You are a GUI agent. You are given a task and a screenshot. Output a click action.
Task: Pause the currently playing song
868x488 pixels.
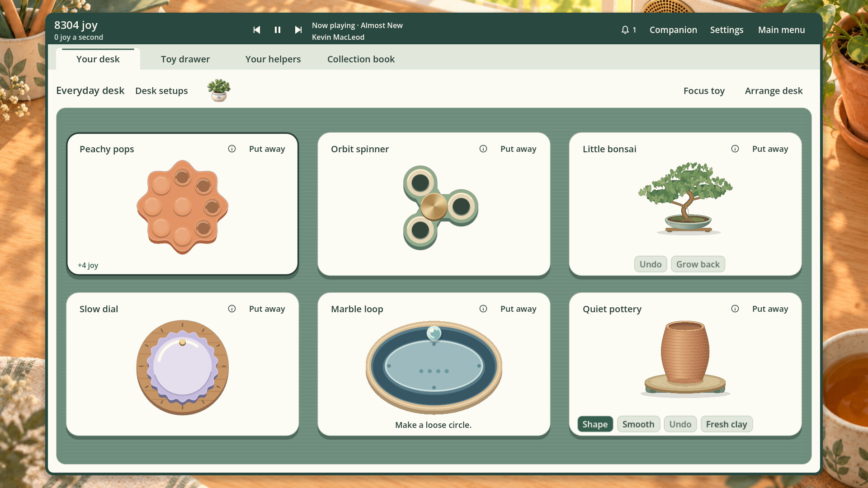click(x=278, y=30)
